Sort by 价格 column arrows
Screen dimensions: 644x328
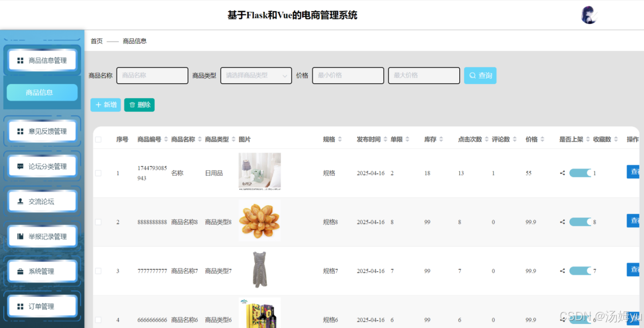coord(543,139)
